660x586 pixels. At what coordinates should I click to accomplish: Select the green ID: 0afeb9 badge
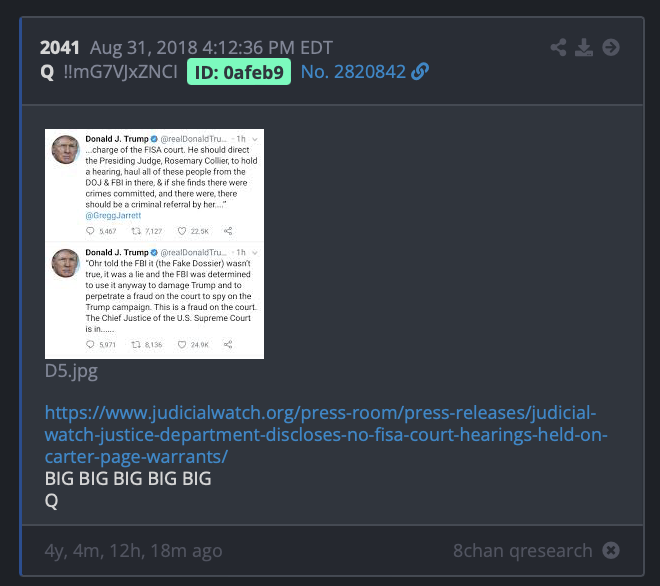239,72
